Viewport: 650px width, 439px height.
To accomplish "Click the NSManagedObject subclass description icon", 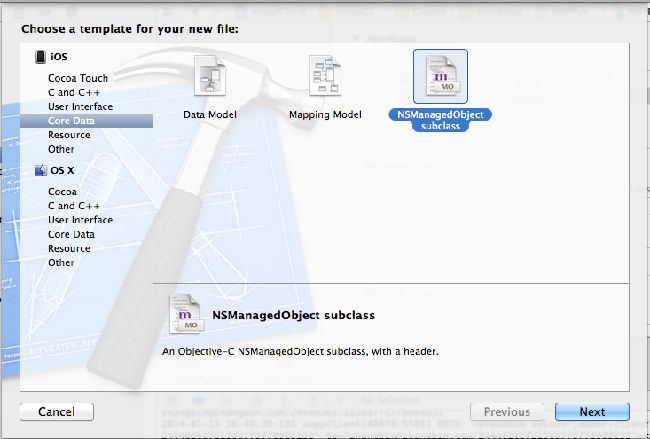I will (x=186, y=314).
